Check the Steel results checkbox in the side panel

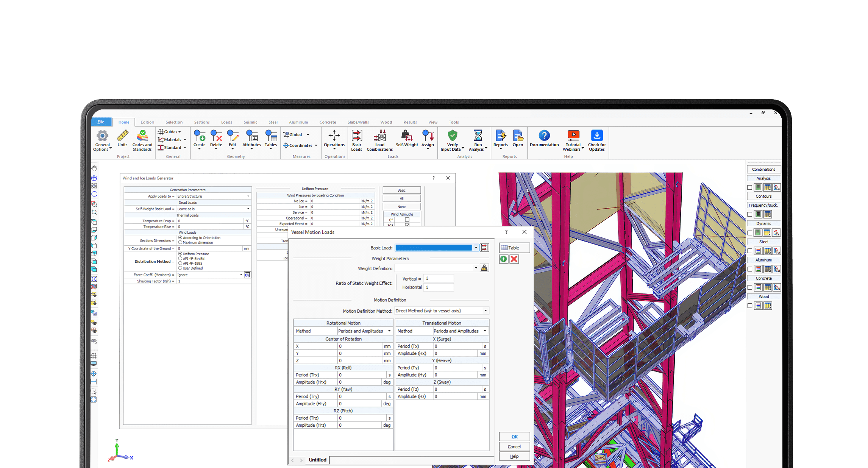pyautogui.click(x=749, y=251)
